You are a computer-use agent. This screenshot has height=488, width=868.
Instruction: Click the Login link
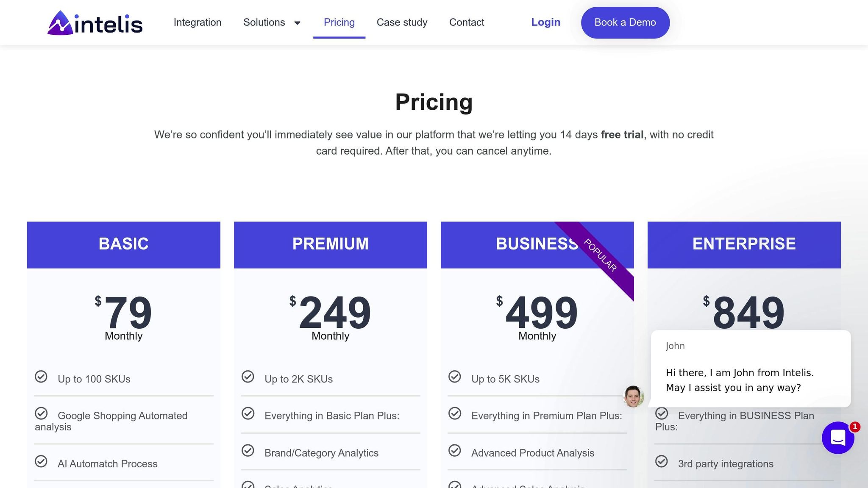tap(545, 22)
